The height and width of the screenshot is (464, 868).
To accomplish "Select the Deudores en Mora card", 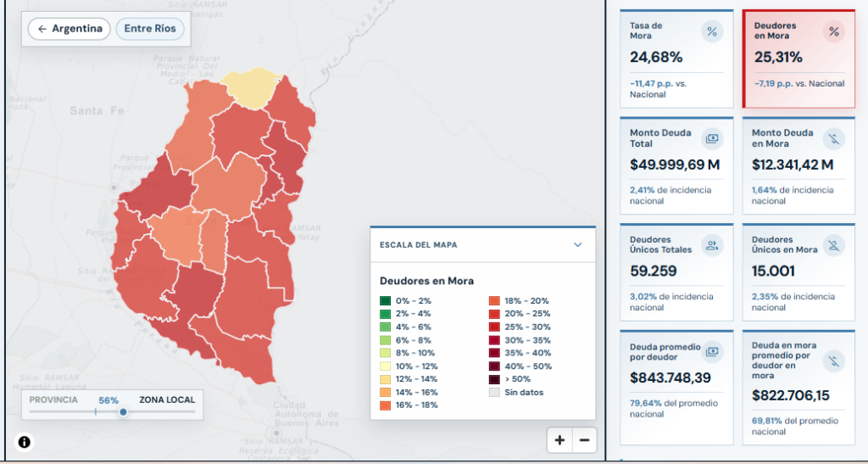I will click(x=798, y=59).
